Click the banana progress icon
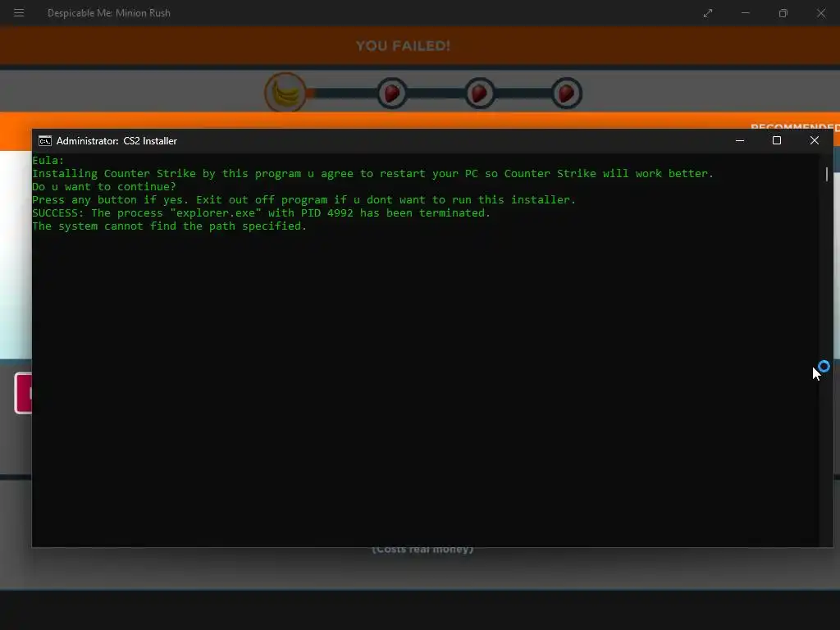The height and width of the screenshot is (630, 840). coord(285,93)
